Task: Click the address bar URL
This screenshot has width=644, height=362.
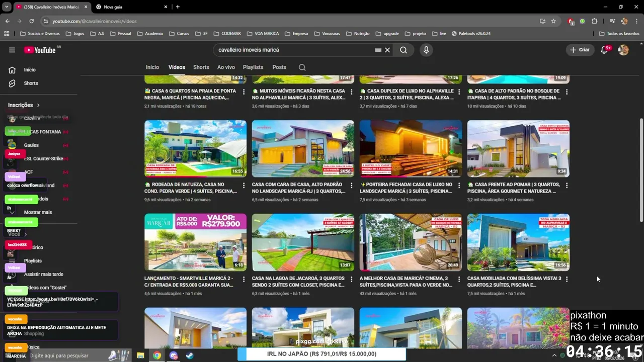Action: pyautogui.click(x=95, y=21)
